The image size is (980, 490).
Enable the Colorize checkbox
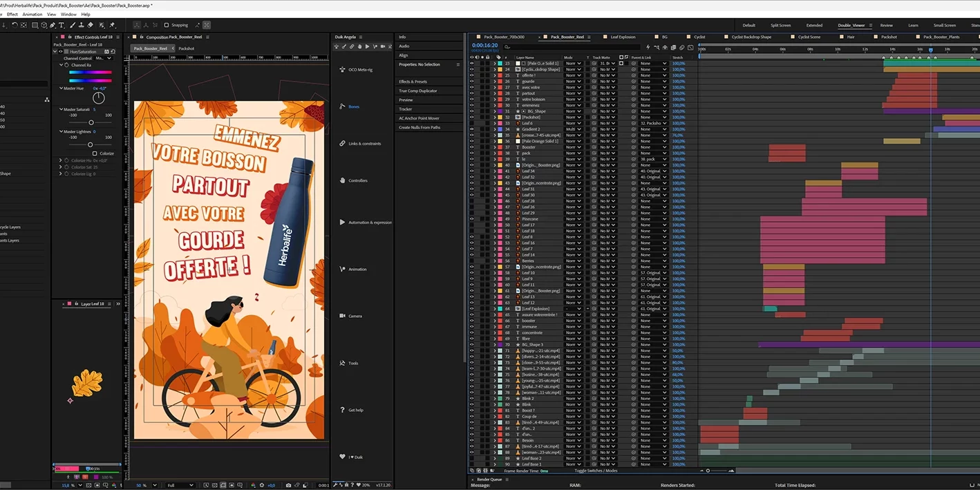tap(95, 153)
